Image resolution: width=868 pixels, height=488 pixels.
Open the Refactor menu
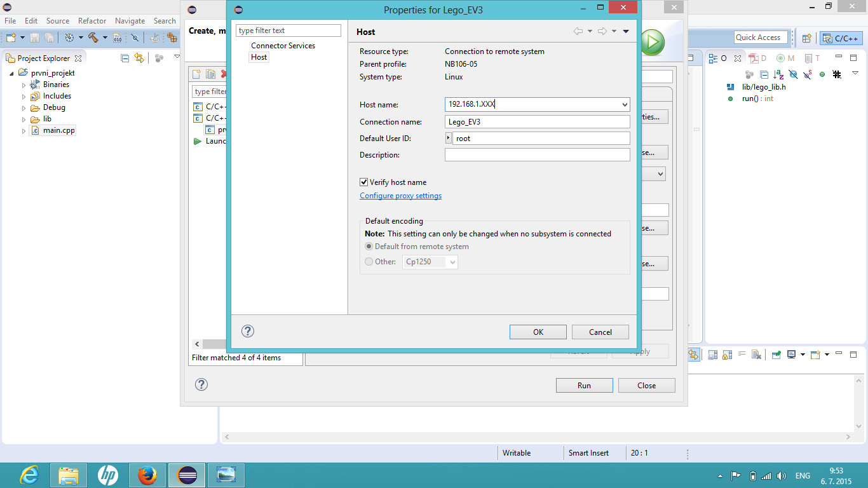[x=92, y=21]
